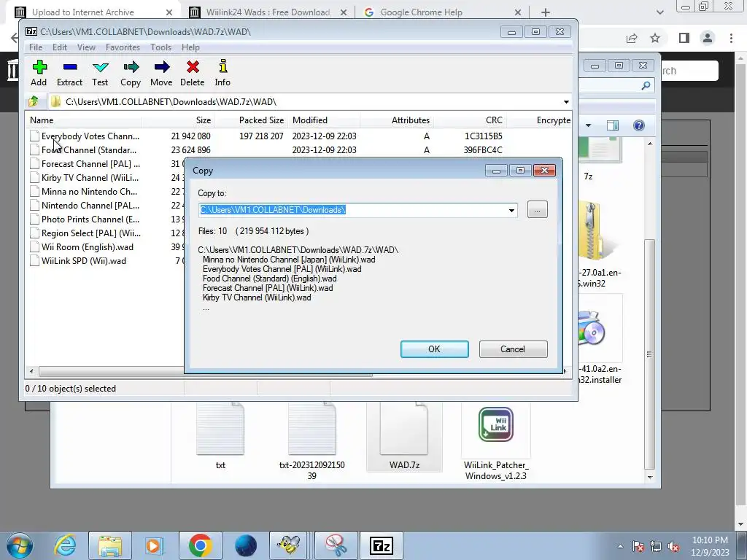Click the Chrome taskbar icon
The width and height of the screenshot is (747, 560).
200,545
